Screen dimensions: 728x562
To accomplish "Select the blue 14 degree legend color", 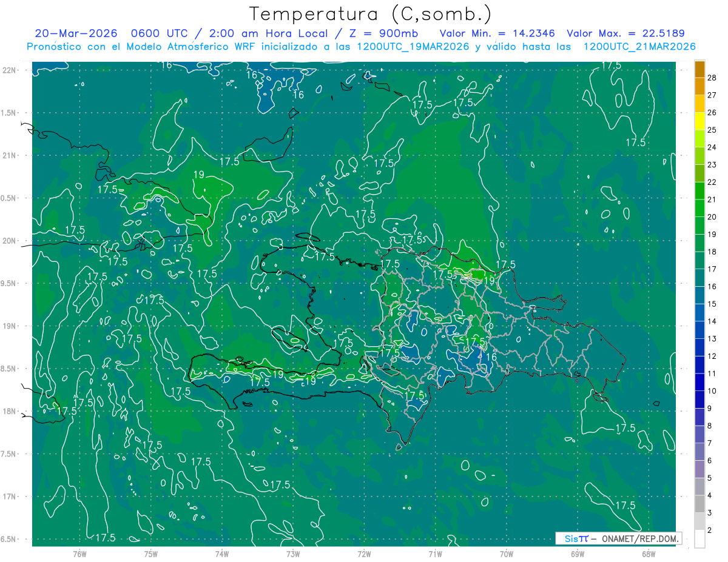I will (x=699, y=312).
